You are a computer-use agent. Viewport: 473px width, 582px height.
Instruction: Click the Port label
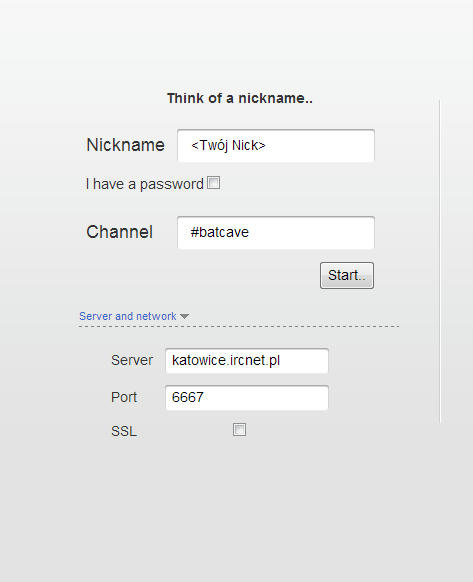point(124,398)
